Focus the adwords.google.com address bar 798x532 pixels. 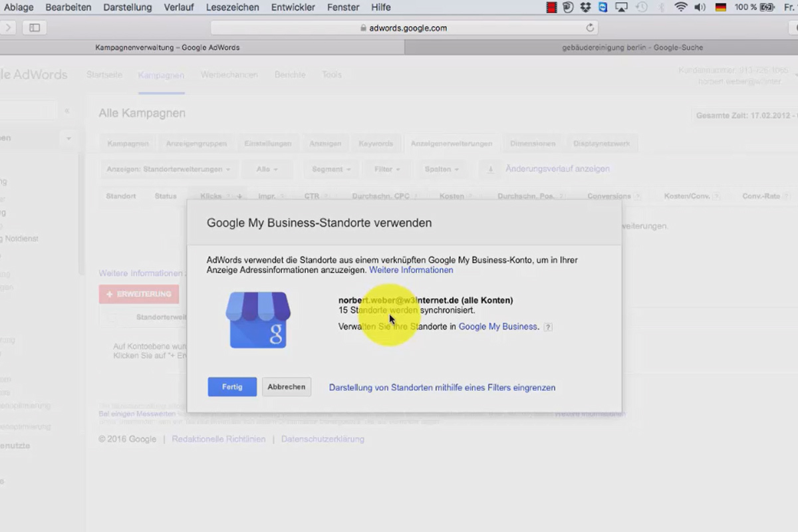[404, 28]
